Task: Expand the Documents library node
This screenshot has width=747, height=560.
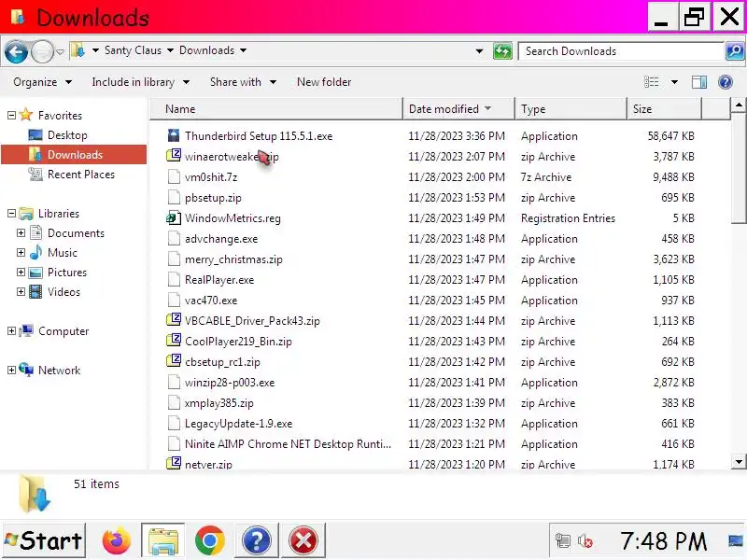Action: coord(21,232)
